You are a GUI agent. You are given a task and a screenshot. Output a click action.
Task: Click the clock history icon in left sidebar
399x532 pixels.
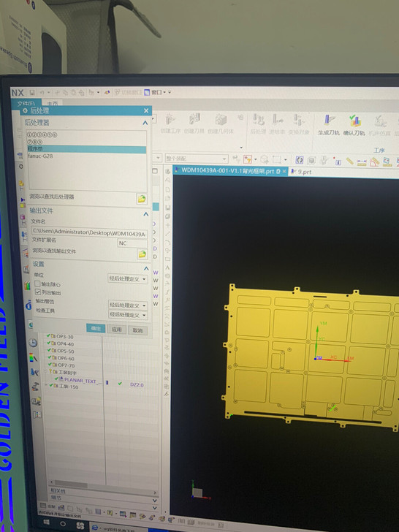(33, 343)
